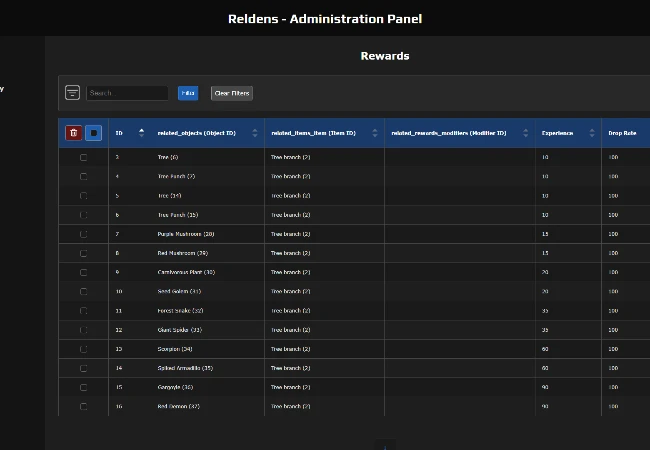Check the Scorpion (34) row checkbox
The width and height of the screenshot is (650, 450).
[83, 349]
